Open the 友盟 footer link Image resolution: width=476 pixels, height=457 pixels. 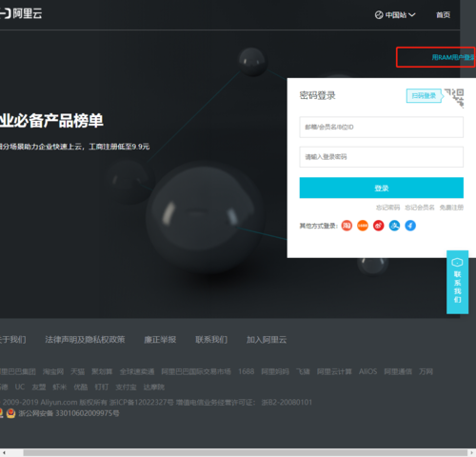(x=39, y=387)
